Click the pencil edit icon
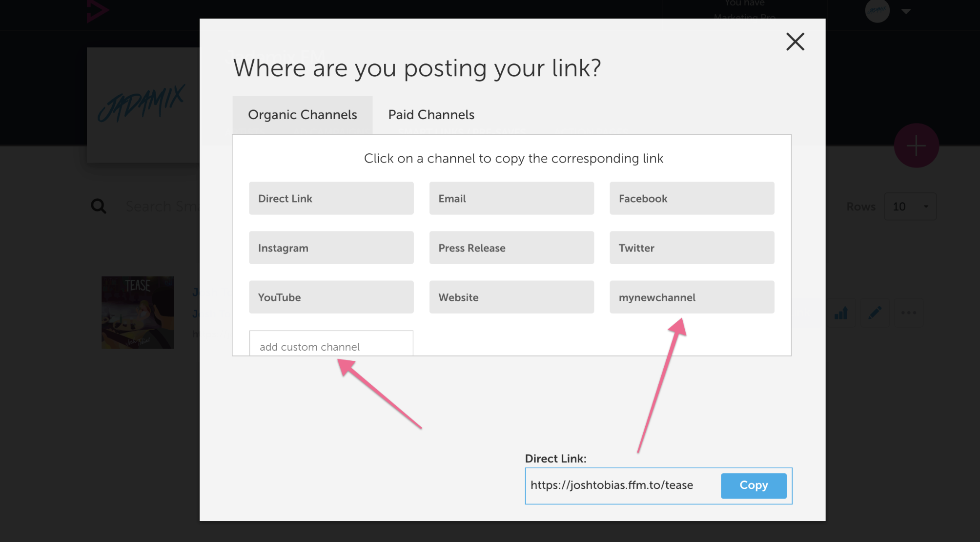 pyautogui.click(x=875, y=313)
